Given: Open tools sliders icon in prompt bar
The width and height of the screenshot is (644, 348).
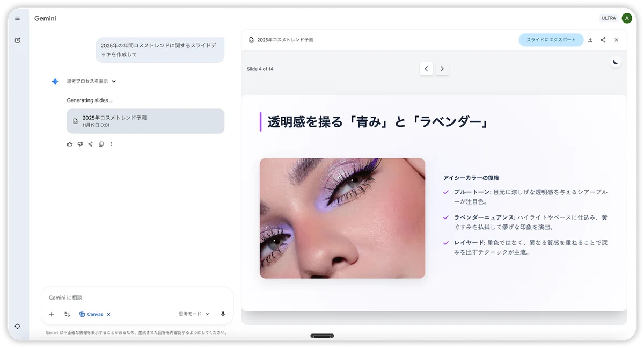Looking at the screenshot, I should coord(67,314).
